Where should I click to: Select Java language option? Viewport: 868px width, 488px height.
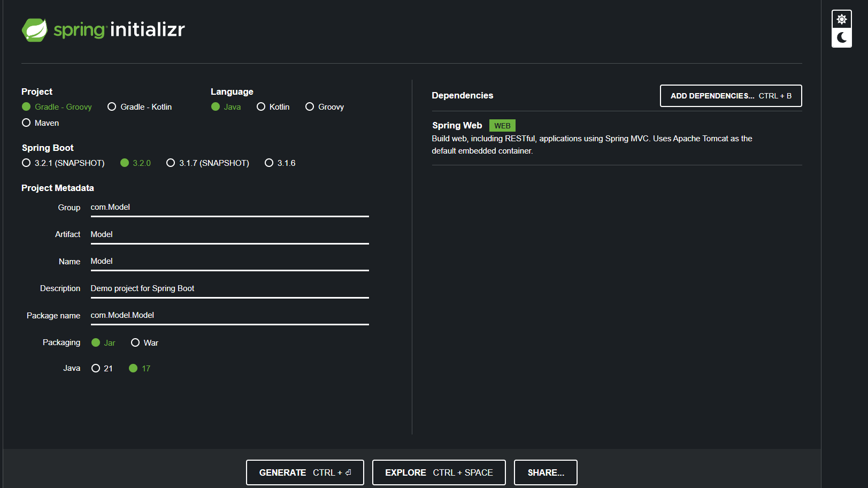coord(226,107)
